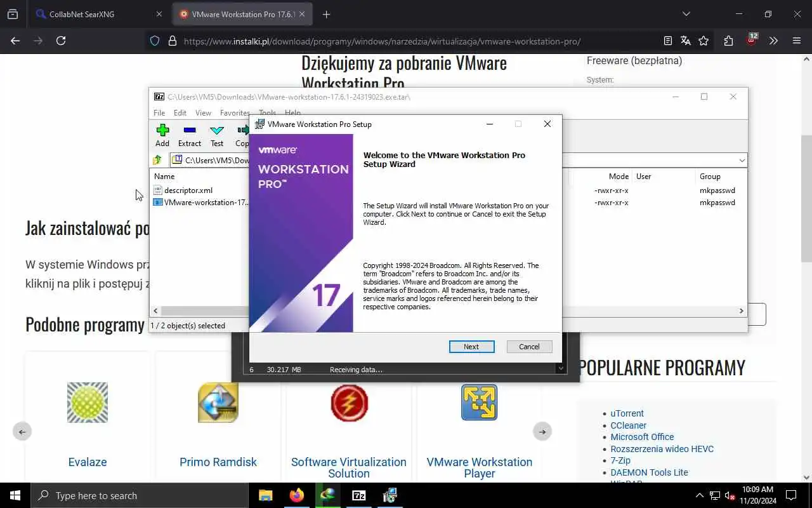Sort 7-Zip list by Name column

164,177
